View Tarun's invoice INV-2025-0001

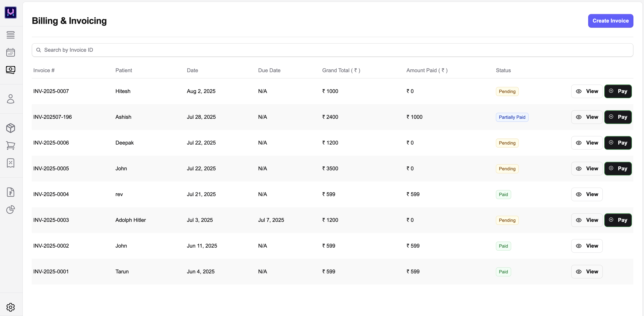[587, 271]
